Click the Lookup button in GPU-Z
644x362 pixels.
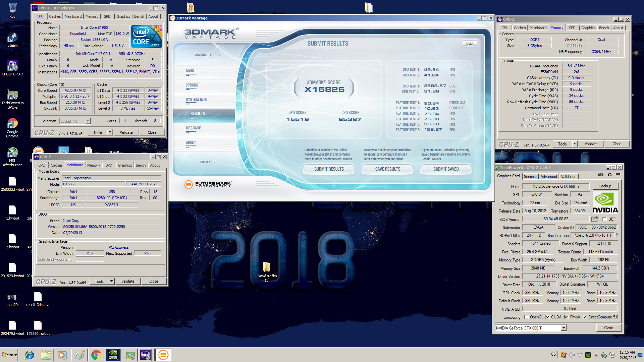605,186
